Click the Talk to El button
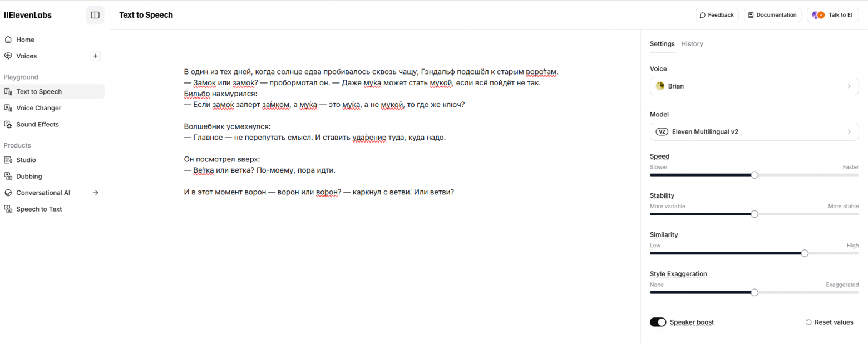This screenshot has height=343, width=868. (832, 15)
